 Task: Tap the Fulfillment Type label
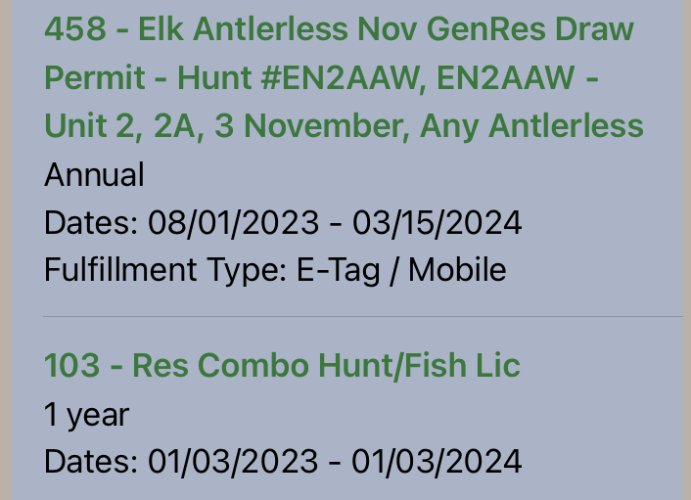pos(165,270)
